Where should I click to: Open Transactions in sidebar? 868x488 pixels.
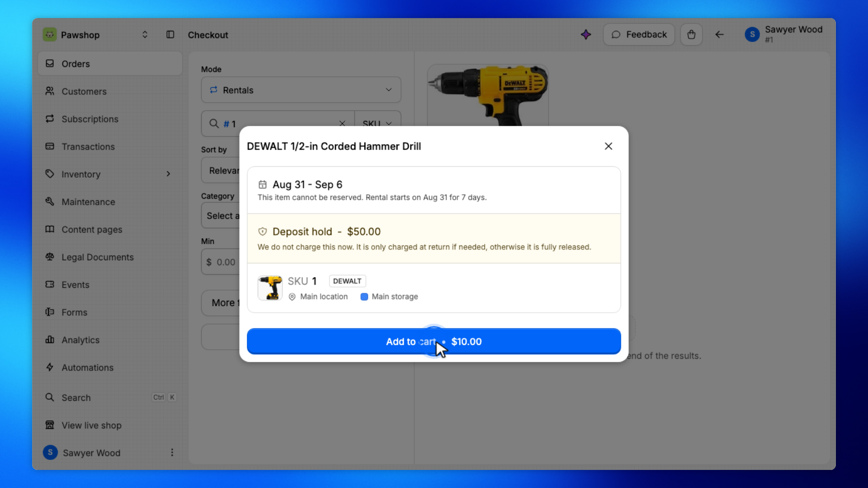click(110, 146)
